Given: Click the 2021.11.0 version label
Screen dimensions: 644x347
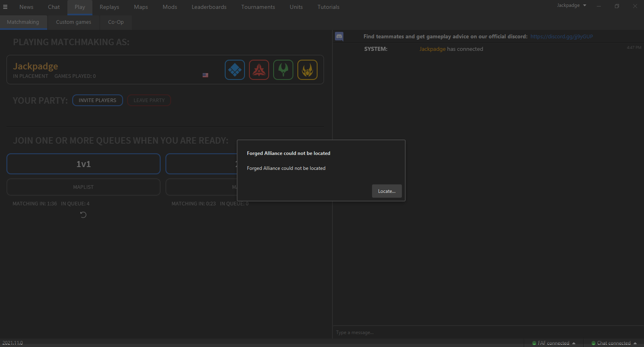Looking at the screenshot, I should click(x=13, y=343).
